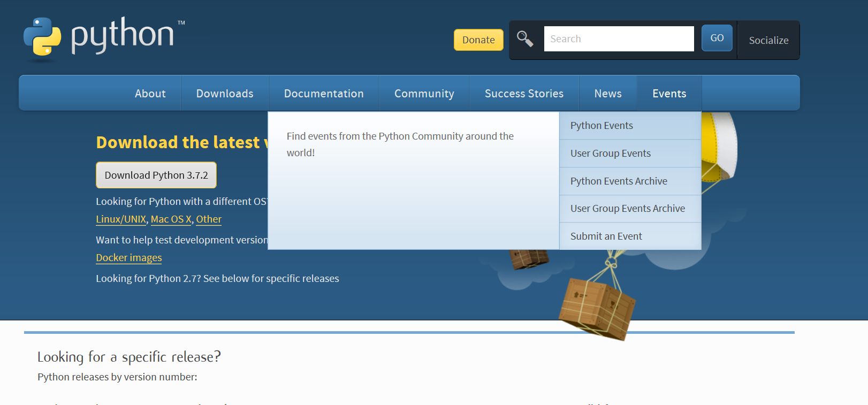868x405 pixels.
Task: Choose Submit an Event option
Action: (606, 236)
